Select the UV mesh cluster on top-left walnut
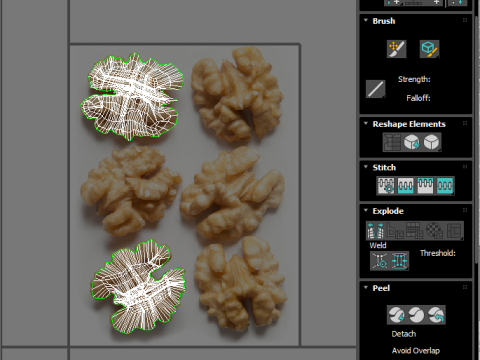The height and width of the screenshot is (360, 480). coord(132,97)
